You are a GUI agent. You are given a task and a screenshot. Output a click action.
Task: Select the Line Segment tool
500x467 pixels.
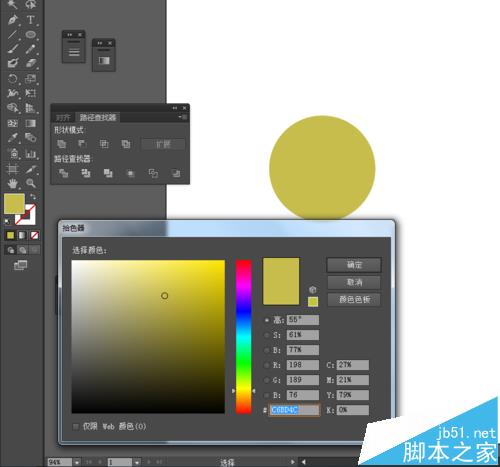tap(13, 34)
